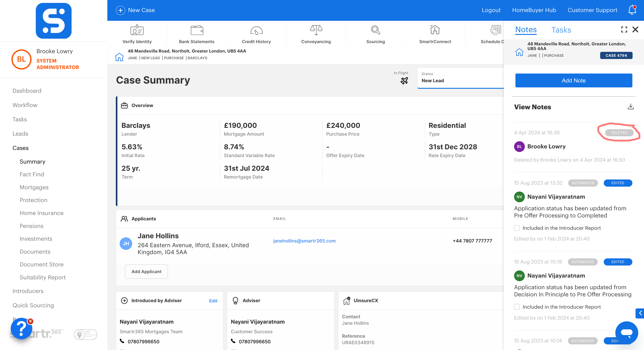Click the In Flight airplane icon
This screenshot has height=350, width=644.
tap(404, 80)
